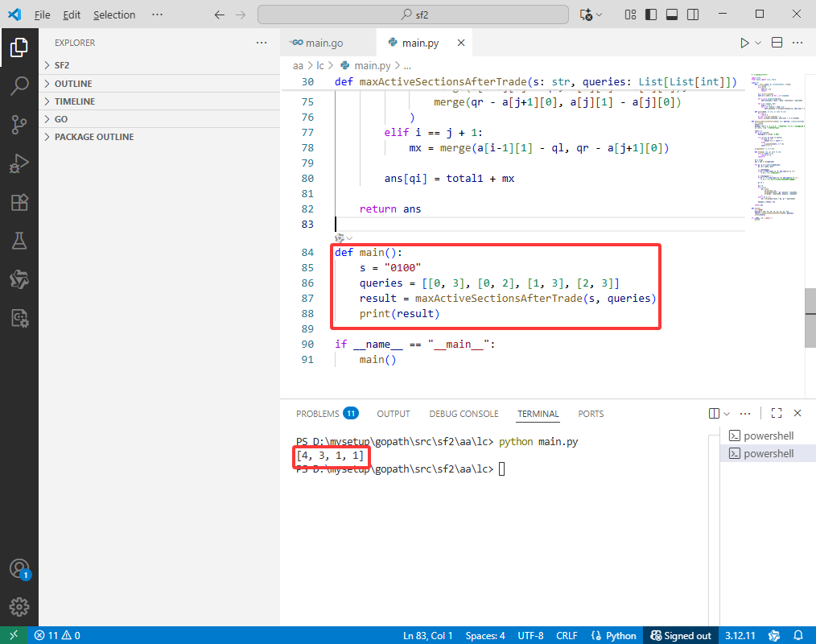This screenshot has width=816, height=644.
Task: Open the Selection menu
Action: pos(114,15)
